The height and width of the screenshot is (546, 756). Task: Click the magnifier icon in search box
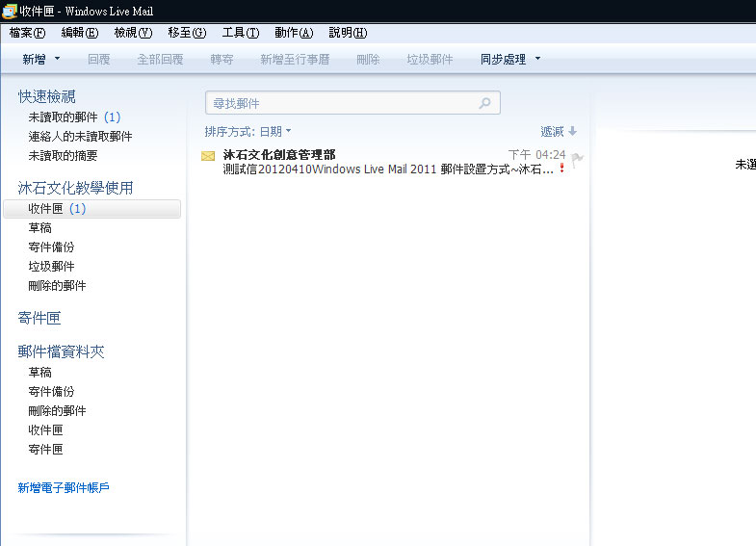pos(484,103)
